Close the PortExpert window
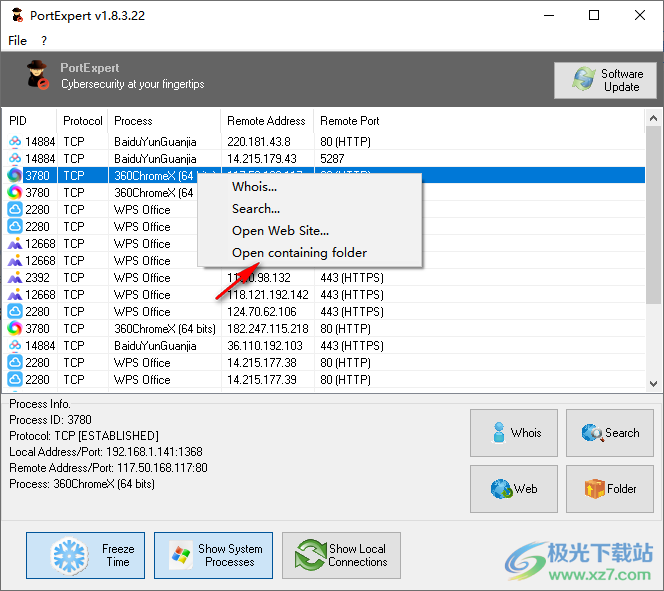Image resolution: width=664 pixels, height=591 pixels. [x=640, y=16]
